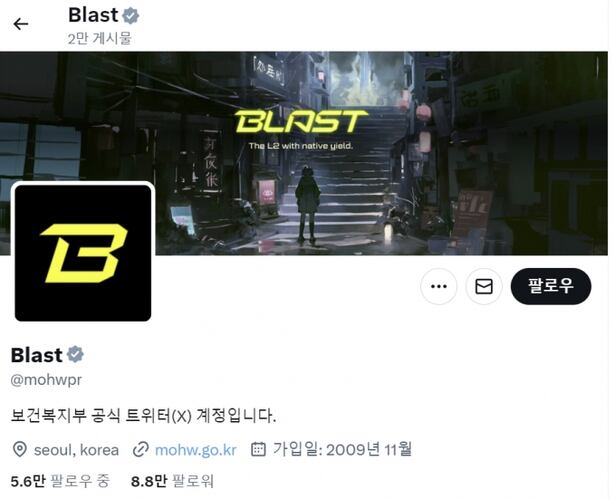Click the link chain icon
Image resolution: width=616 pixels, height=499 pixels.
coord(140,449)
